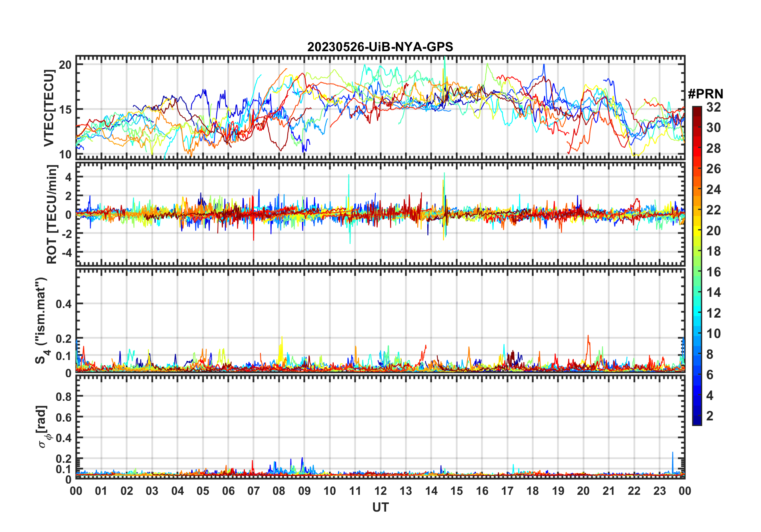The image size is (761, 532).
Task: Click x-axis tick label 21
Action: click(609, 491)
